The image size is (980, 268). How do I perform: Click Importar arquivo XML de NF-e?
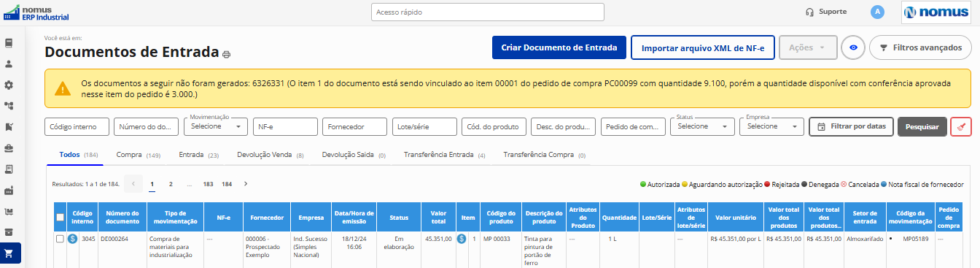[x=703, y=47]
